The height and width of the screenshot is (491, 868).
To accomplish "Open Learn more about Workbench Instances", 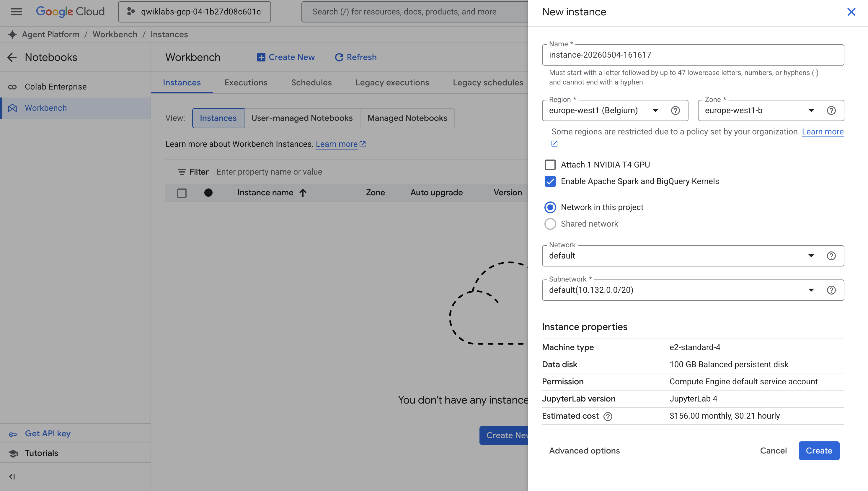I will click(x=336, y=144).
